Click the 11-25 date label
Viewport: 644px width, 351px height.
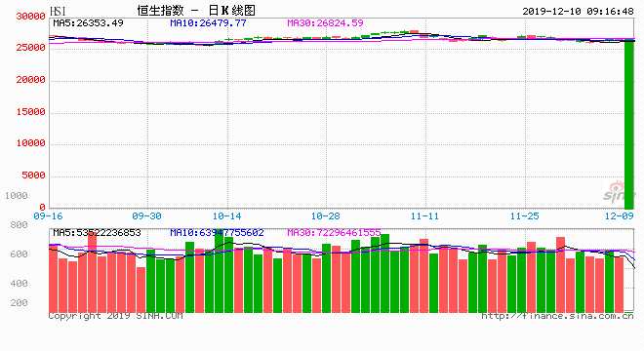(x=525, y=215)
